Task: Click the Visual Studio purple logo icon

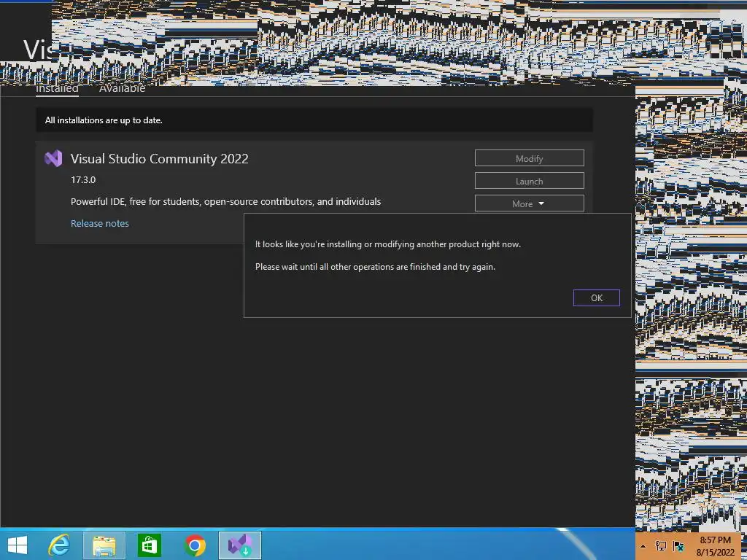Action: pyautogui.click(x=53, y=158)
